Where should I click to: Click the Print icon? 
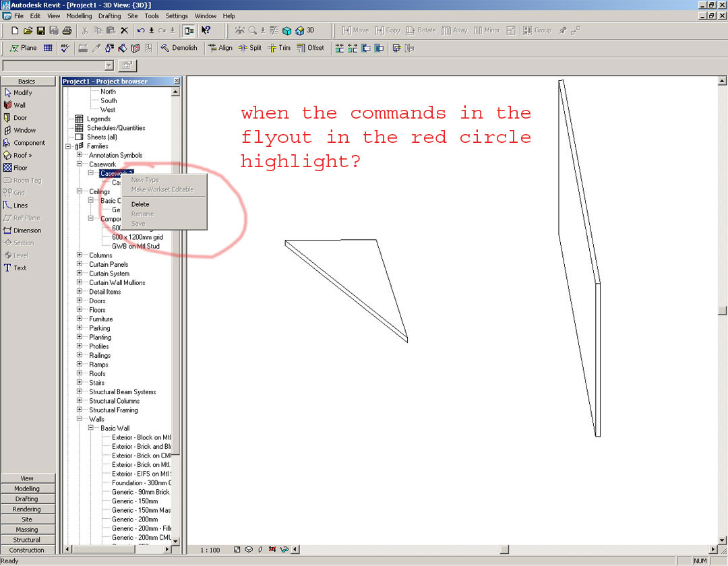pos(67,30)
